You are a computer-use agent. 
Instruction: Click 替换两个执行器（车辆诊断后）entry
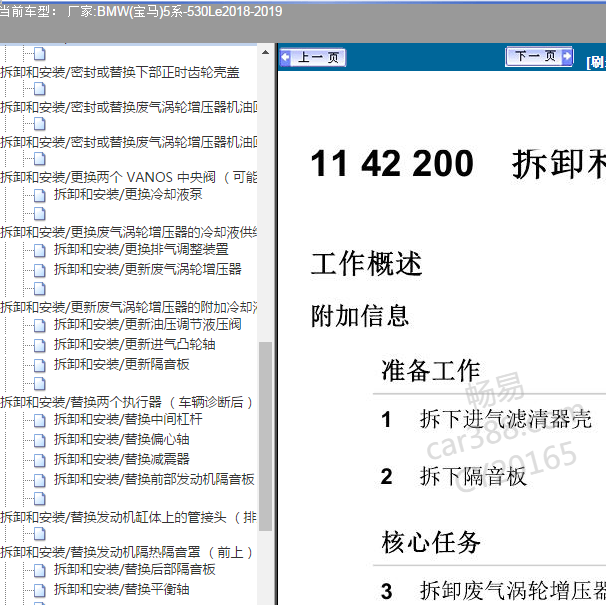[x=127, y=402]
